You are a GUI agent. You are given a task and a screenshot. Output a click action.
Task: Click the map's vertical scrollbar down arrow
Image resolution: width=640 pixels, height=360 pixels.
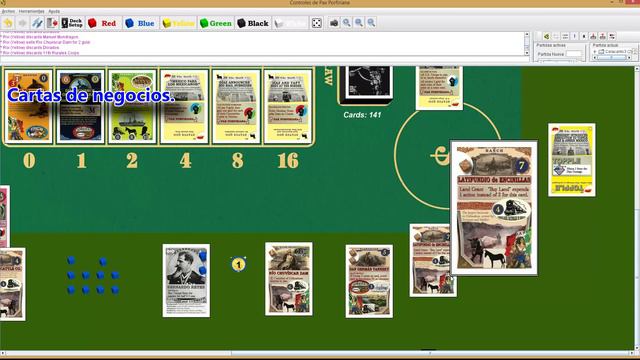(x=637, y=348)
